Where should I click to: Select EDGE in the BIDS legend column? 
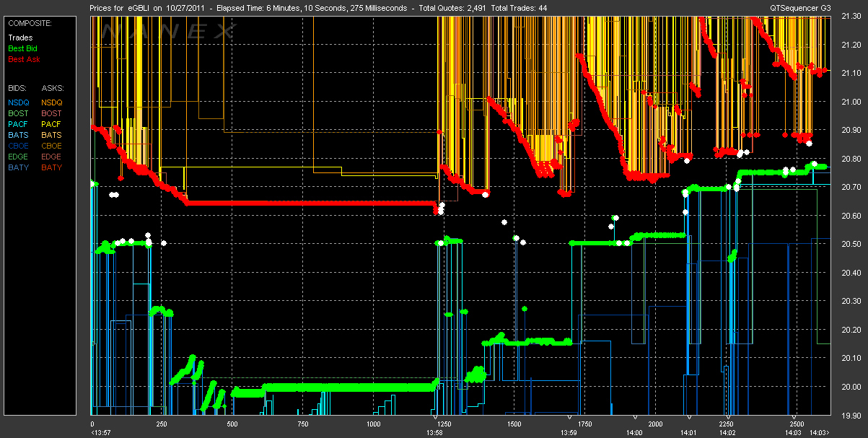coord(19,157)
